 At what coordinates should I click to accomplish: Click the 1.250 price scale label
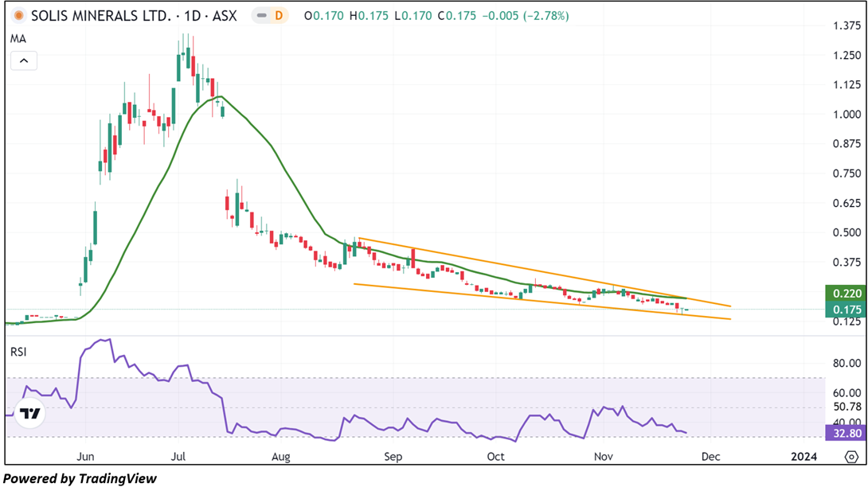(847, 56)
